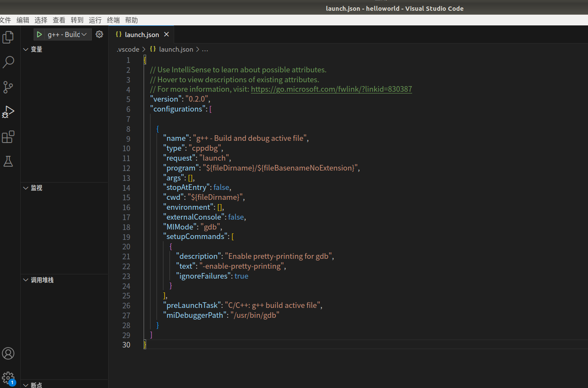Close the launch.json tab
588x388 pixels.
click(x=166, y=34)
